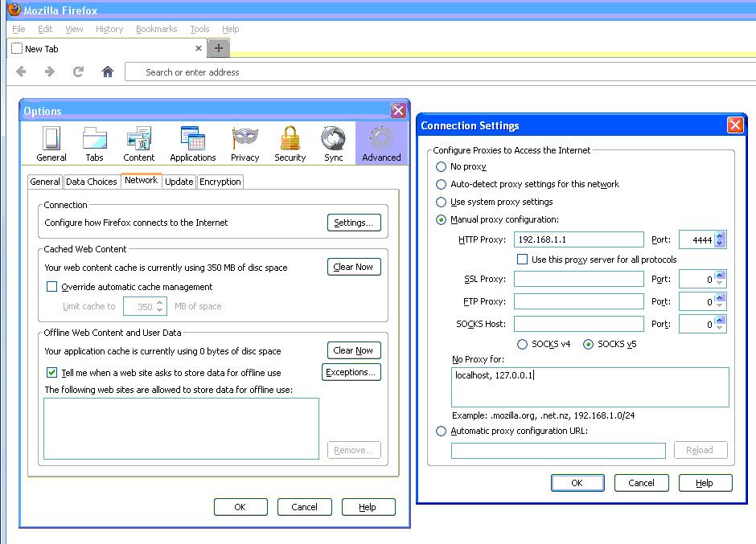Open the Tabs options category
The image size is (756, 544).
point(95,144)
